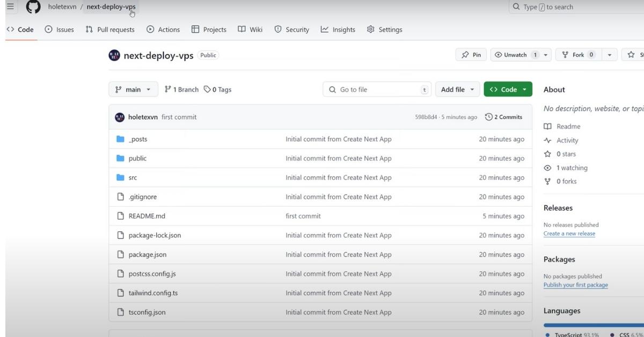Click the _posts folder icon
Viewport: 644px width, 337px height.
121,139
